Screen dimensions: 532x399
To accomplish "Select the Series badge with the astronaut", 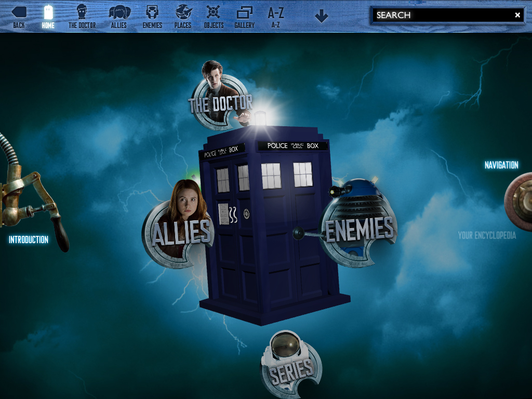I will point(291,364).
